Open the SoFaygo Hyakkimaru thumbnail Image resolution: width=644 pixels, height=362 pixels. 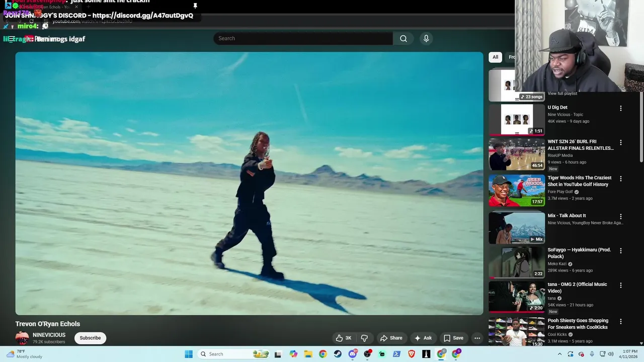517,262
